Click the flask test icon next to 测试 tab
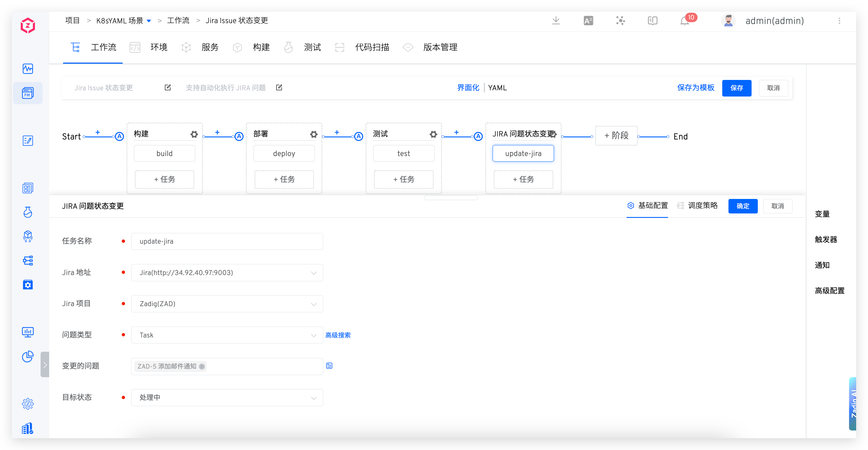The image size is (868, 450). [289, 47]
